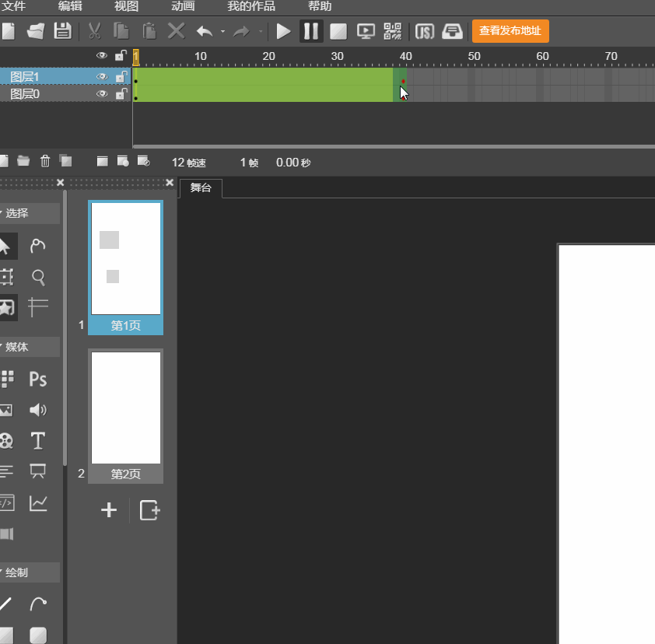Click the save floppy disk icon
The image size is (655, 644).
tap(62, 32)
